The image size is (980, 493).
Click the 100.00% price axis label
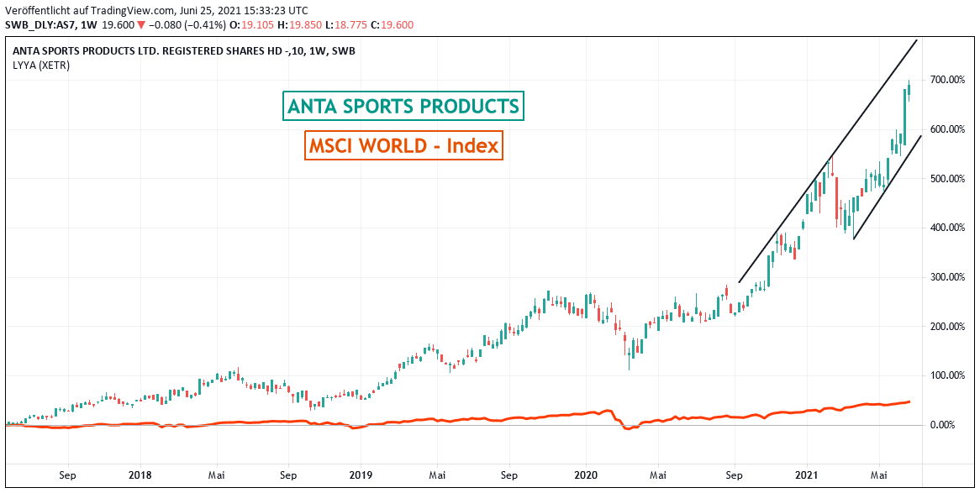947,375
